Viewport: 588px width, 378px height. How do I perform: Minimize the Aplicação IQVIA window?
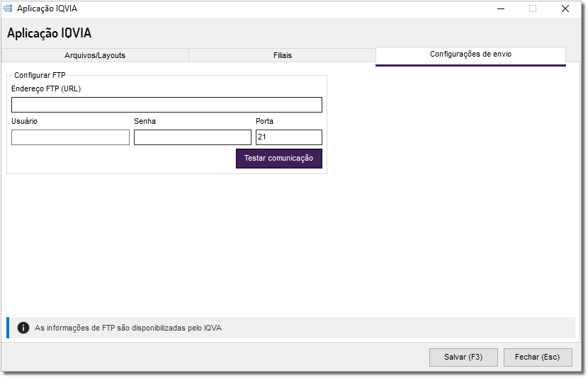coord(501,8)
